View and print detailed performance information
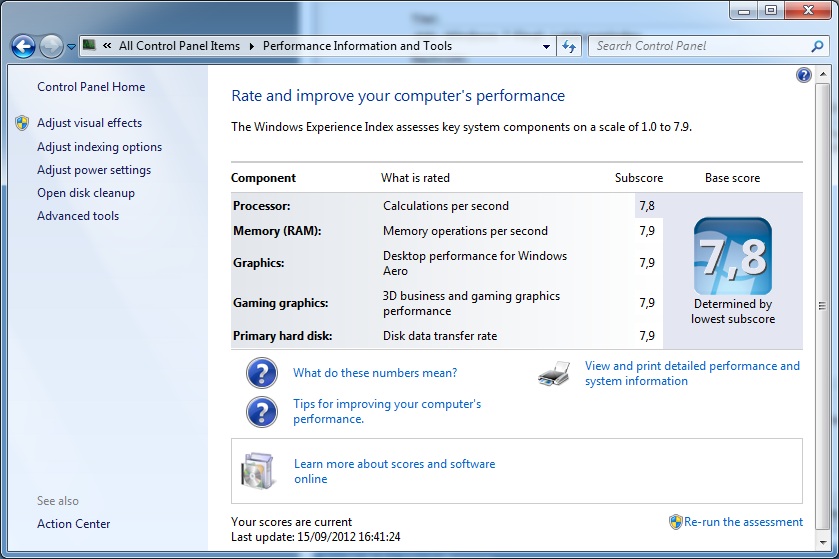The width and height of the screenshot is (839, 559). click(x=692, y=373)
